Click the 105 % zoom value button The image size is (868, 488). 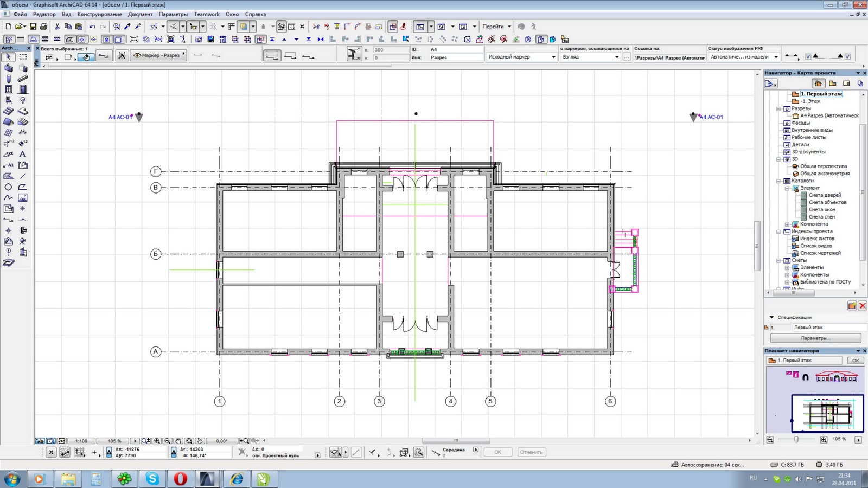click(114, 441)
